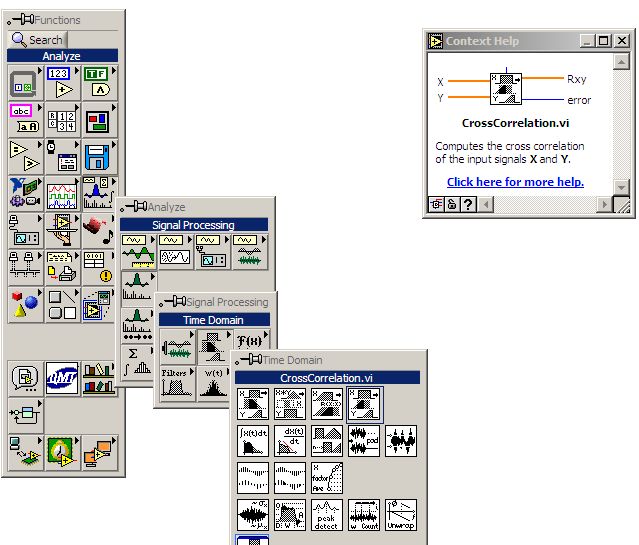
Task: Select the Unwrap Phase icon in Time Domain
Action: [x=401, y=515]
